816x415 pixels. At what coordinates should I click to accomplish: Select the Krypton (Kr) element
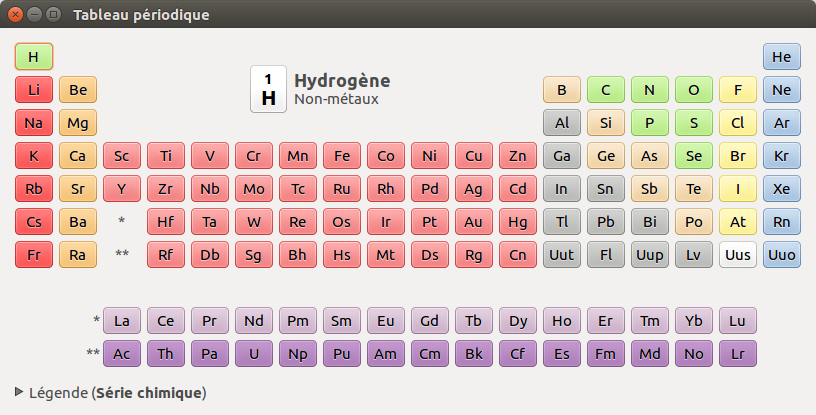pos(782,156)
